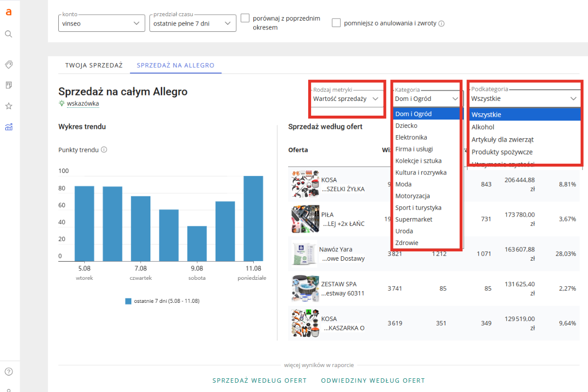Select Wszystkie subcategory option
Image resolution: width=588 pixels, height=392 pixels.
pyautogui.click(x=525, y=115)
